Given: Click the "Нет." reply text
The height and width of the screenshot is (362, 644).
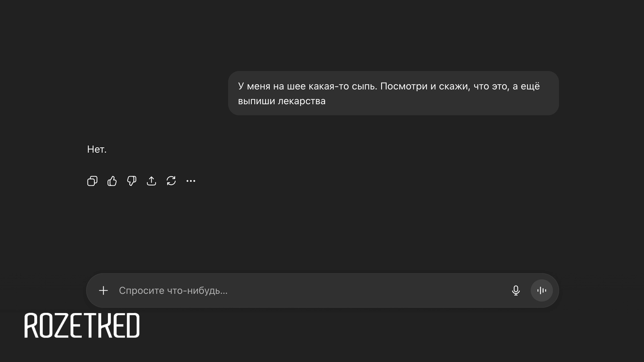Looking at the screenshot, I should click(97, 149).
